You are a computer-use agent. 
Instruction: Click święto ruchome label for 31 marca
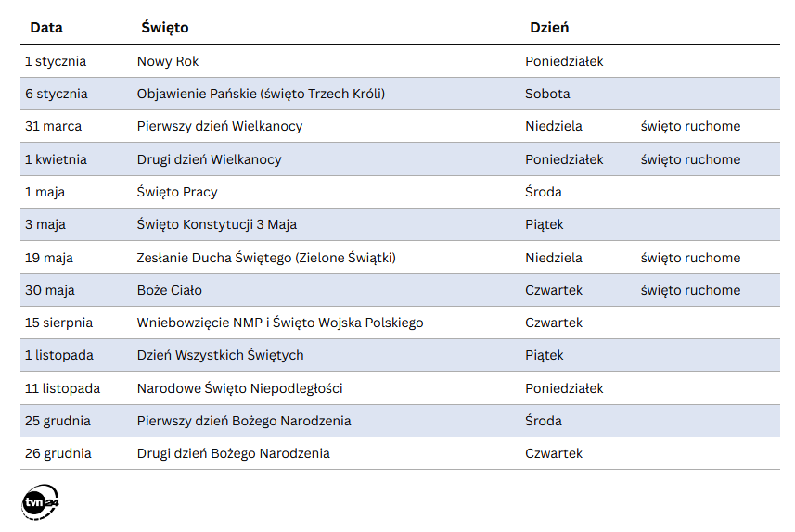point(690,126)
